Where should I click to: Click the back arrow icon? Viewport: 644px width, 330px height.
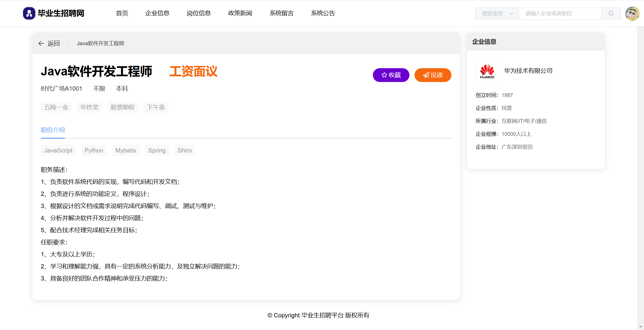click(41, 43)
